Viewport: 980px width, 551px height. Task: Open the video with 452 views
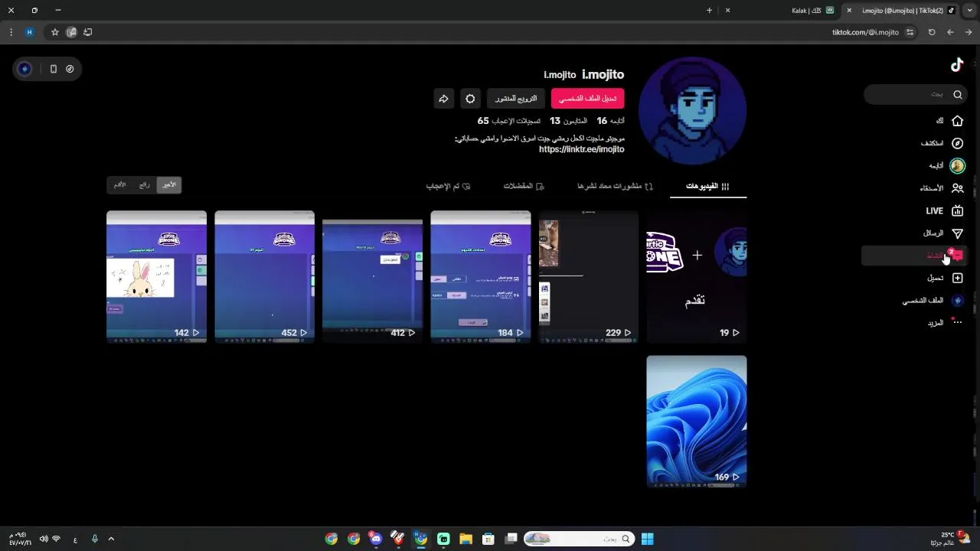point(265,277)
